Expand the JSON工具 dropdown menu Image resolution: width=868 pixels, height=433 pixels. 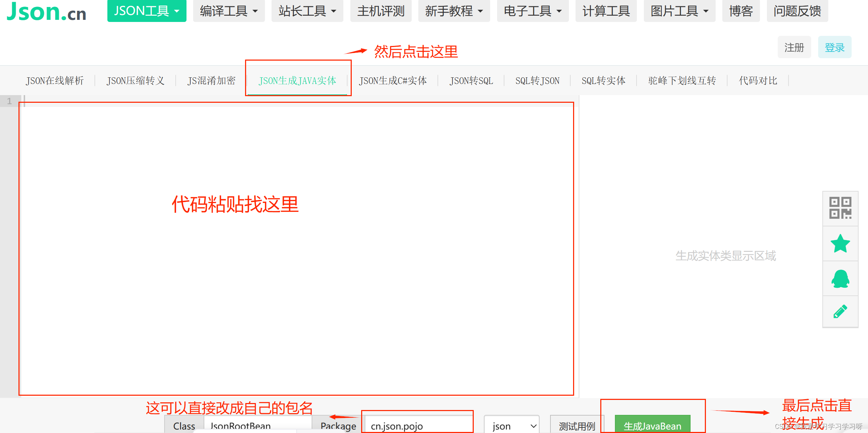(146, 11)
